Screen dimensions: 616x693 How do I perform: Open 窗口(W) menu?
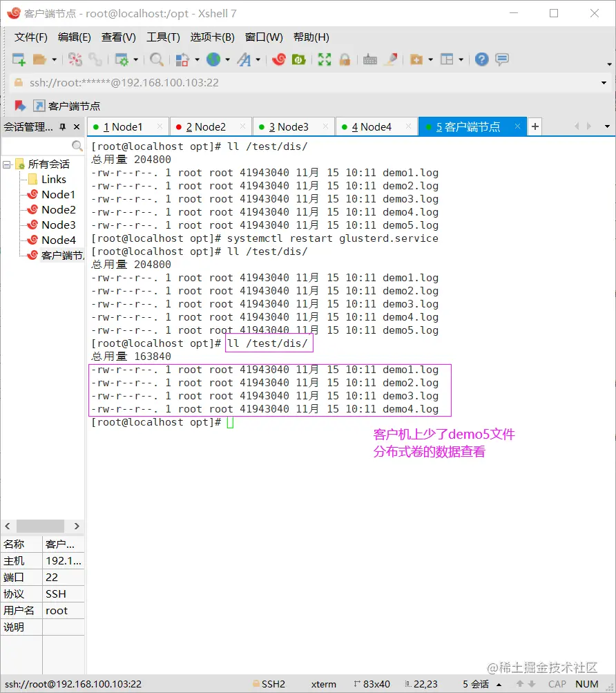tap(264, 37)
